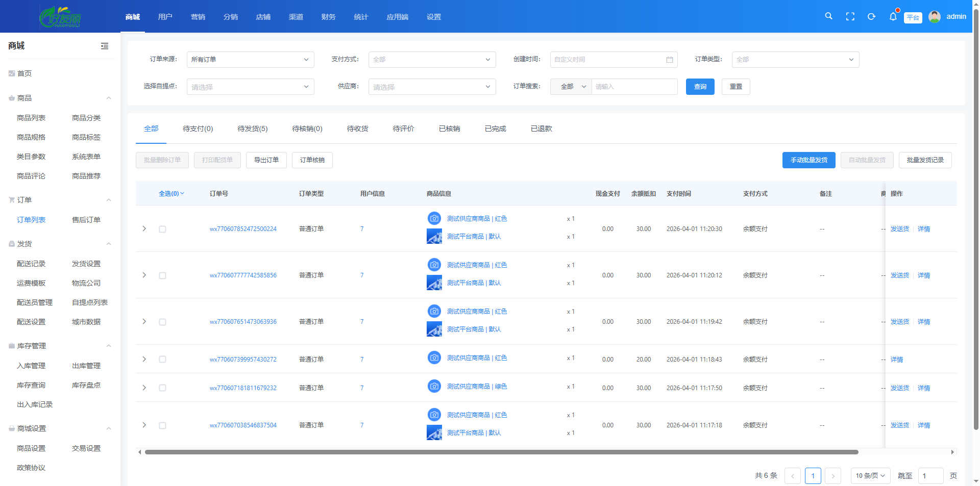The height and width of the screenshot is (486, 980).
Task: Click the refresh page icon
Action: [x=871, y=17]
